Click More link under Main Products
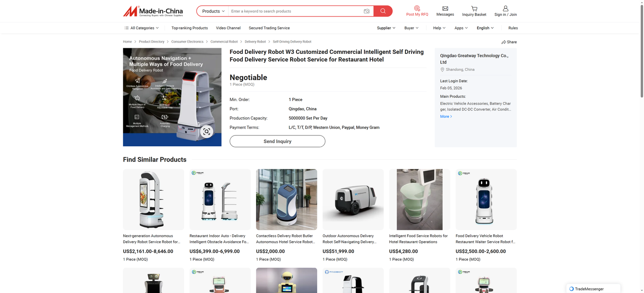This screenshot has height=293, width=644. [x=446, y=117]
